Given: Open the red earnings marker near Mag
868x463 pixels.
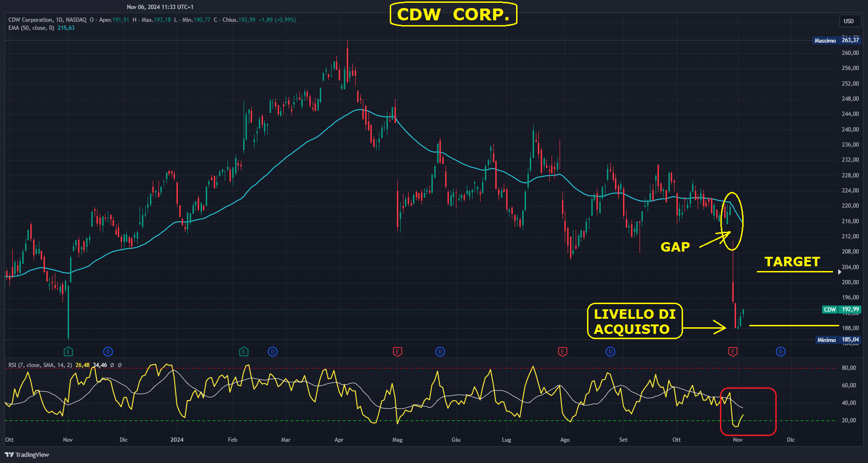Looking at the screenshot, I should (397, 351).
